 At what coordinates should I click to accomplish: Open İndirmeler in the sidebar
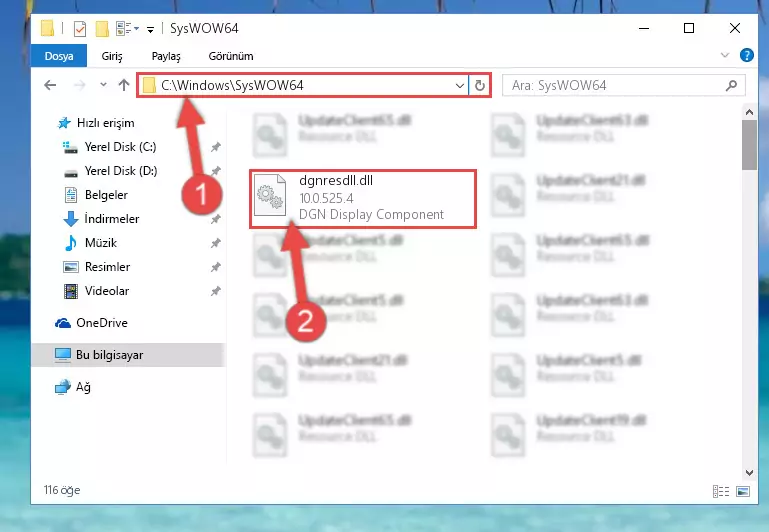tap(112, 219)
